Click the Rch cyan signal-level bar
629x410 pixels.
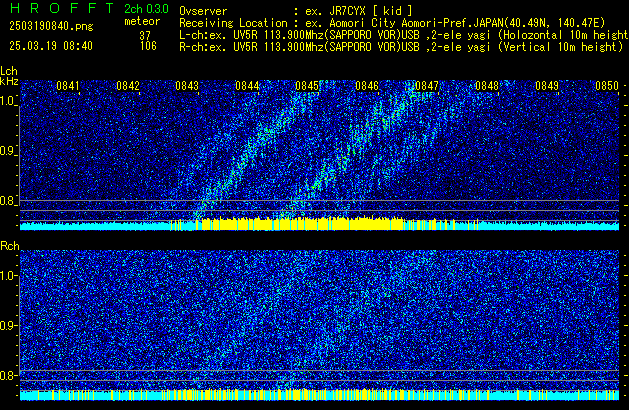319,395
